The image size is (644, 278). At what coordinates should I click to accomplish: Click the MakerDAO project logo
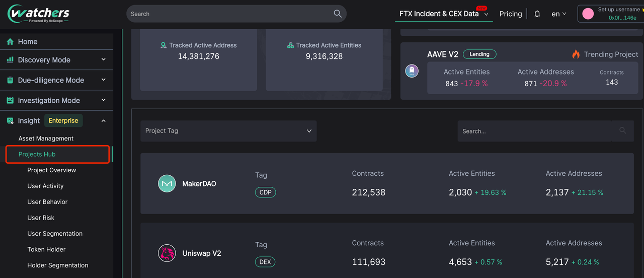tap(167, 184)
